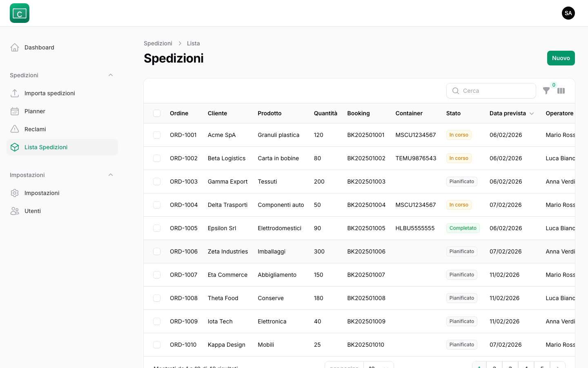The width and height of the screenshot is (588, 368).
Task: Click the Reclami warning icon
Action: click(15, 129)
